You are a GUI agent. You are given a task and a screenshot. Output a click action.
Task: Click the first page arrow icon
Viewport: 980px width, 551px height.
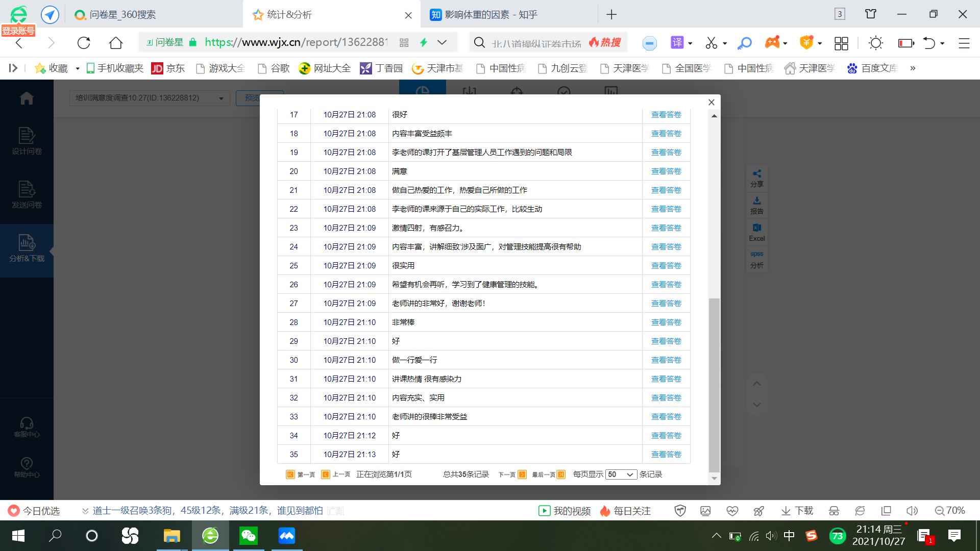click(290, 474)
